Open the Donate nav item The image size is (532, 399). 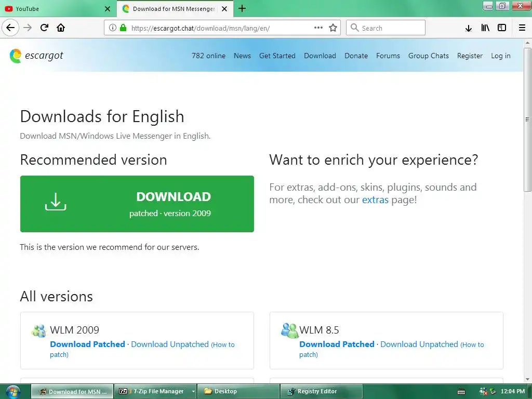[356, 56]
